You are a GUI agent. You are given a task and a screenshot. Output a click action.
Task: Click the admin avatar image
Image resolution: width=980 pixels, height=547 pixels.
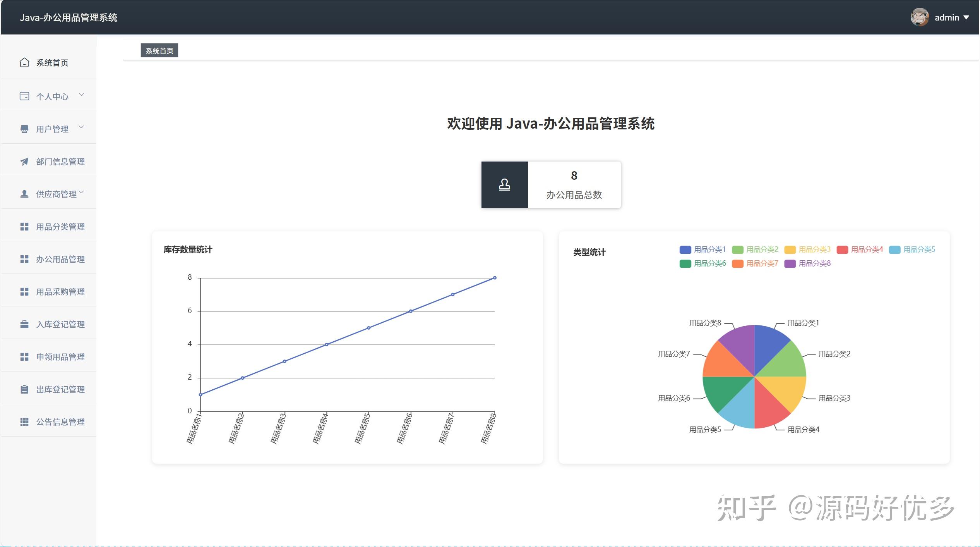[x=919, y=17]
